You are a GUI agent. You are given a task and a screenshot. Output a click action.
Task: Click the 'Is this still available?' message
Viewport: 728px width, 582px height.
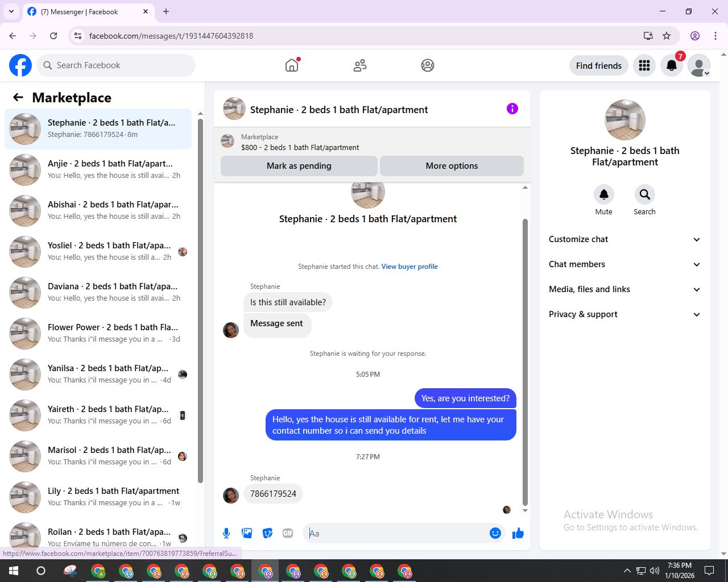288,302
